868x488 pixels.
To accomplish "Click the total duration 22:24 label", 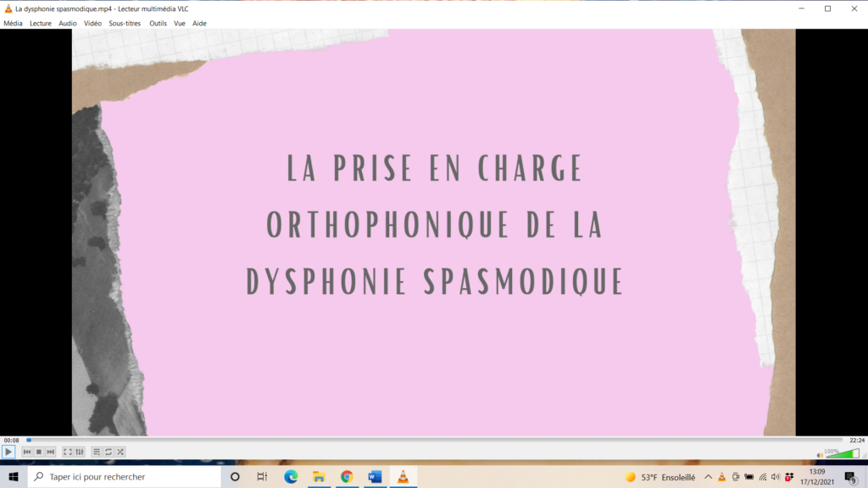I will point(856,440).
